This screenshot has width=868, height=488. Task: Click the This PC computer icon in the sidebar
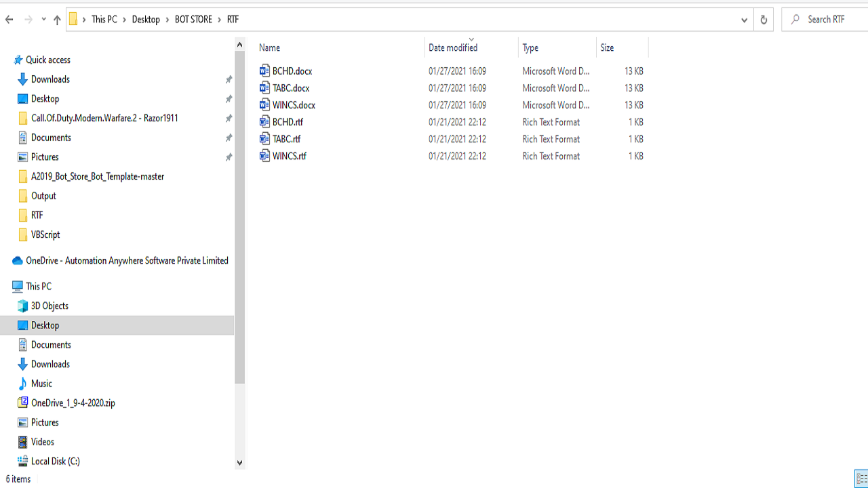click(x=18, y=287)
